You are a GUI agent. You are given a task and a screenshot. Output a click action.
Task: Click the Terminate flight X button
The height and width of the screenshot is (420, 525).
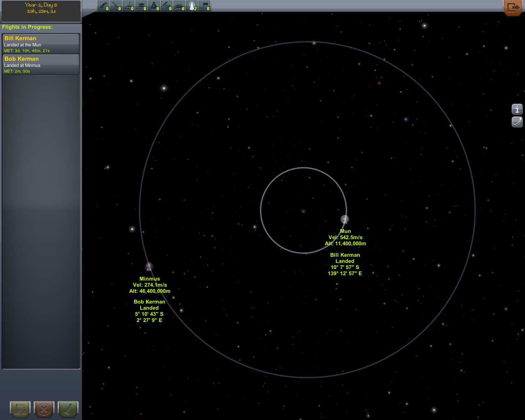pos(44,409)
